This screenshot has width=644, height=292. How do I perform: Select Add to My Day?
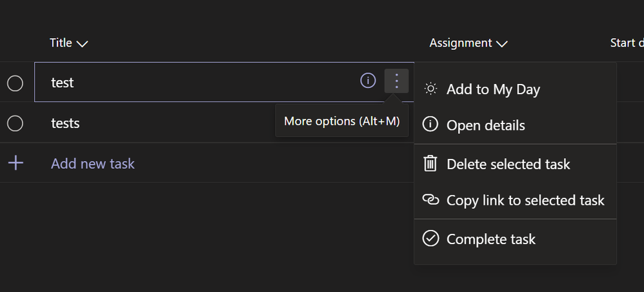pyautogui.click(x=493, y=89)
